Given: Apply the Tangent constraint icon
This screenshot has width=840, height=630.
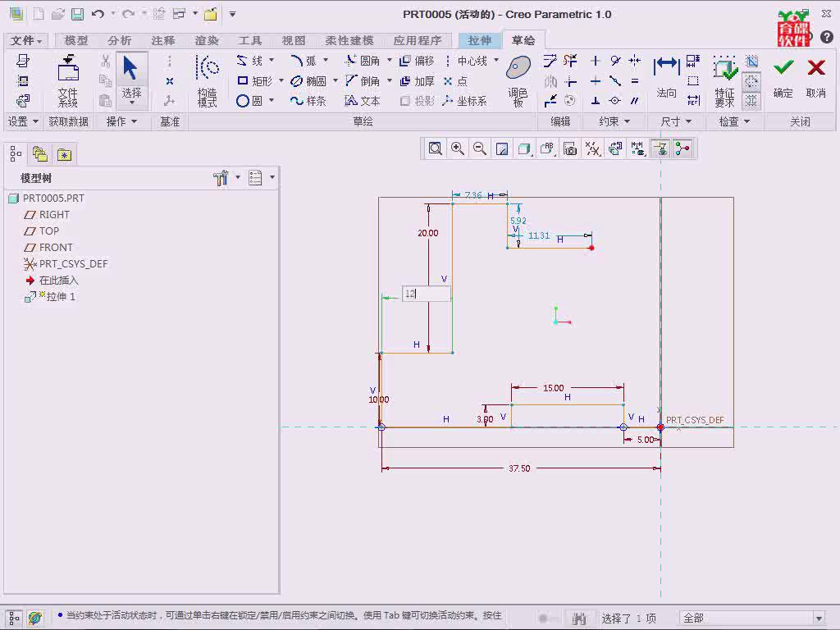Looking at the screenshot, I should pos(615,61).
